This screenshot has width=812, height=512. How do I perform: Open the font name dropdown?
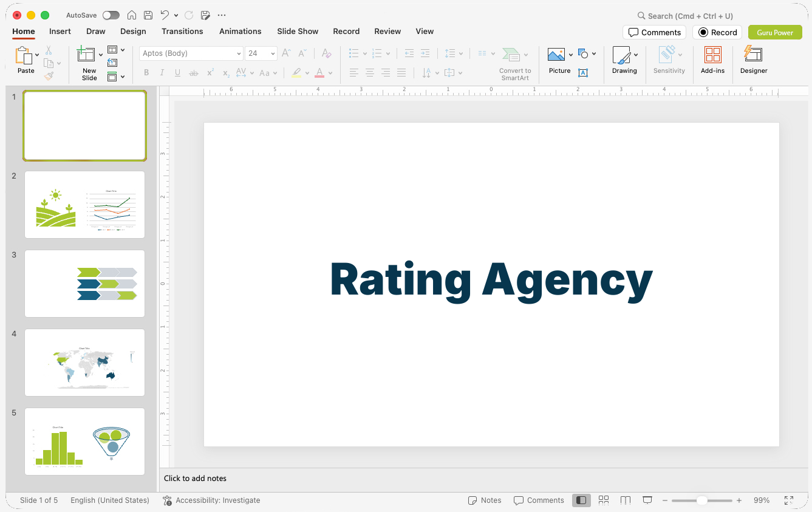[239, 53]
